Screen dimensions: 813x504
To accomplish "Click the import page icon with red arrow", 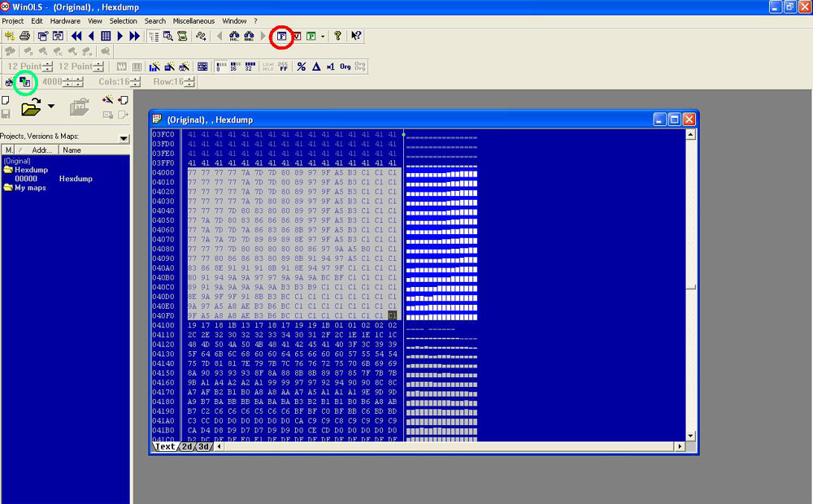I will click(123, 99).
